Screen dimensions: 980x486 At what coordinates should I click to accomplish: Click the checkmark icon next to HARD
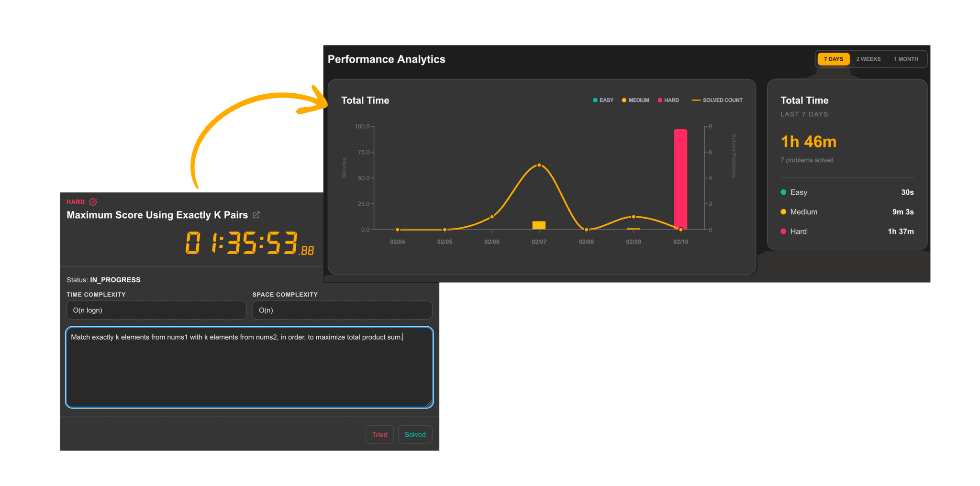pyautogui.click(x=93, y=202)
